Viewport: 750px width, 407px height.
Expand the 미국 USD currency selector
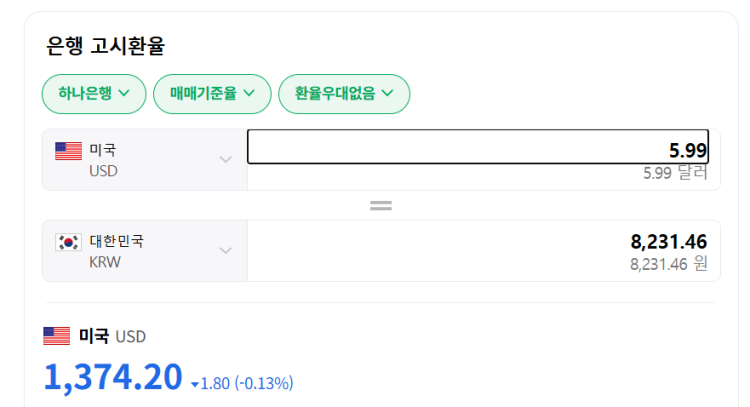pyautogui.click(x=145, y=160)
